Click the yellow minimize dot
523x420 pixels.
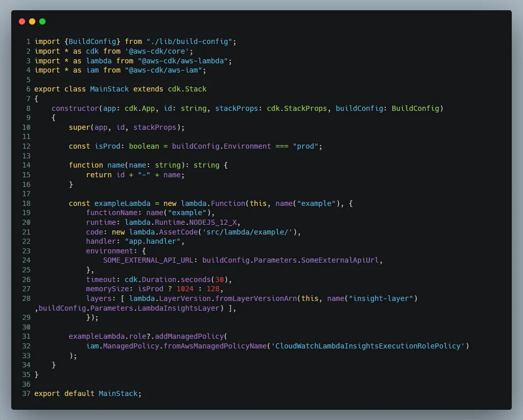click(x=32, y=21)
